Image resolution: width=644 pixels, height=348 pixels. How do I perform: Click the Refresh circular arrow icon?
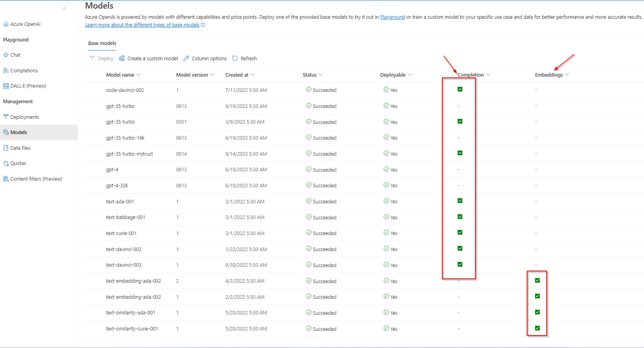[x=235, y=58]
